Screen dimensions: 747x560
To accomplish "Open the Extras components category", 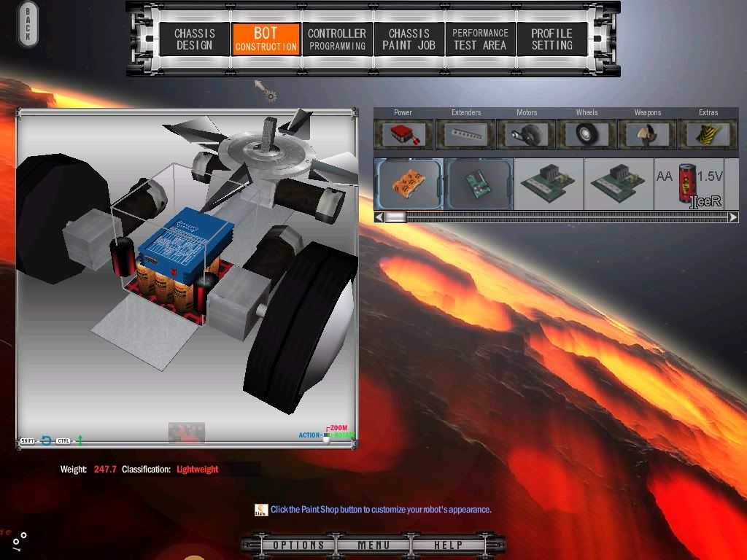I will point(708,134).
